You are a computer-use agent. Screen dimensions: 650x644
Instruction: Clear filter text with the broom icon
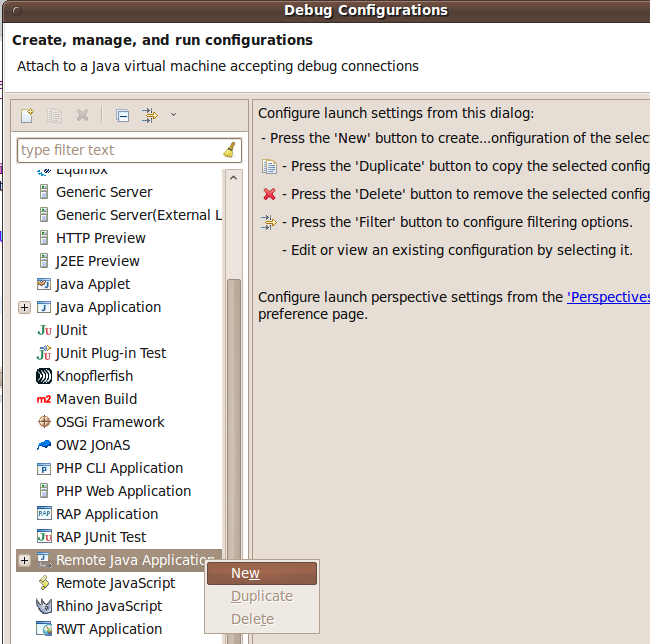coord(230,150)
